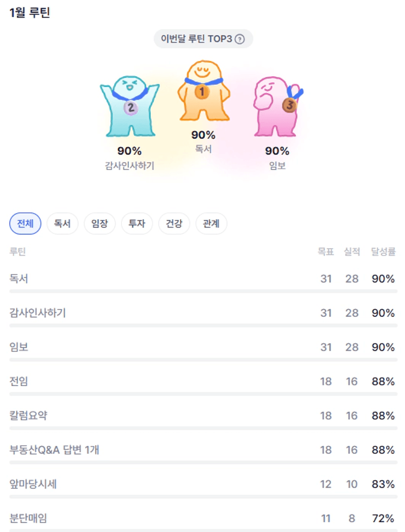405x532 pixels.
Task: Click the 칼럼요약 routine row
Action: click(x=28, y=416)
